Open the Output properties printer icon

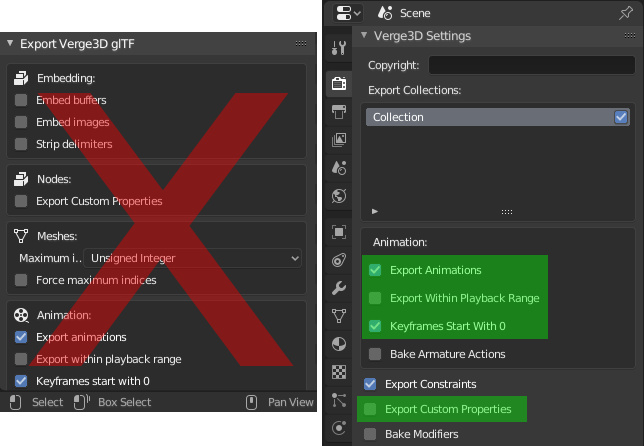[339, 112]
